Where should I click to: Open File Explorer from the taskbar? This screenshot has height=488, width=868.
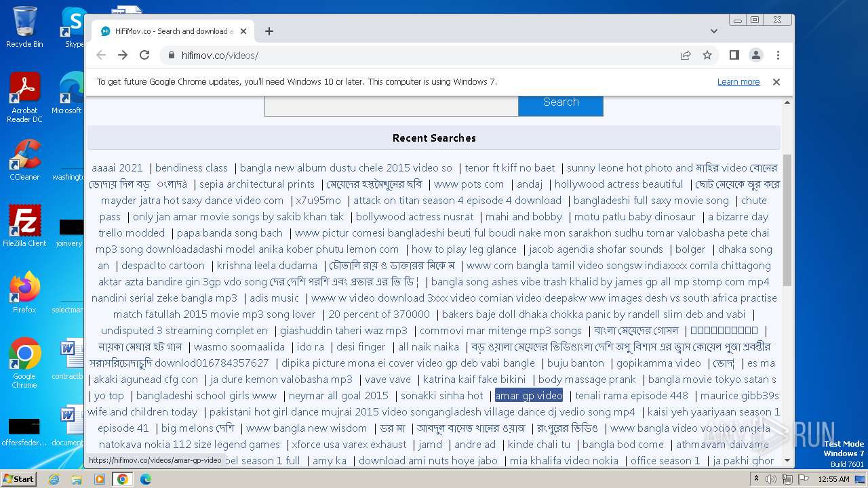tap(77, 479)
